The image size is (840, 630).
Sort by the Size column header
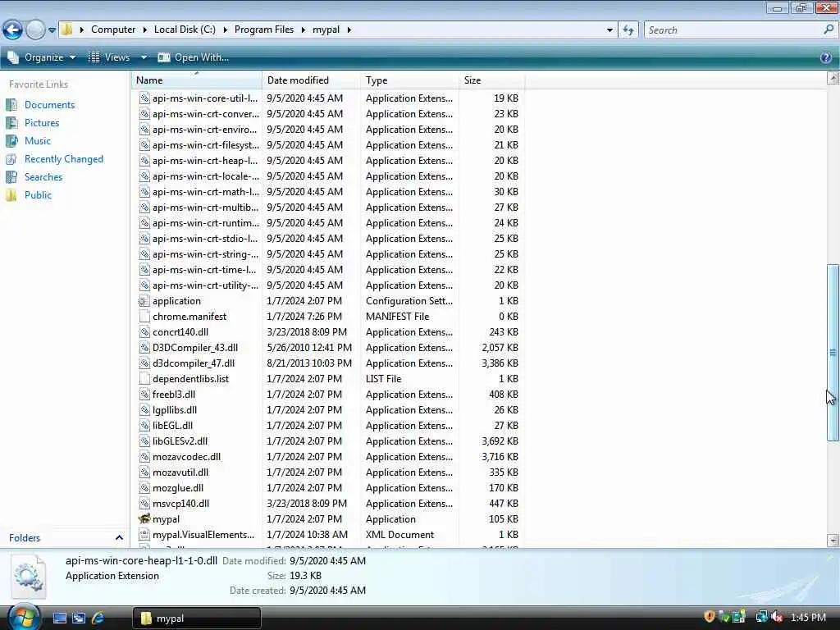pyautogui.click(x=492, y=80)
